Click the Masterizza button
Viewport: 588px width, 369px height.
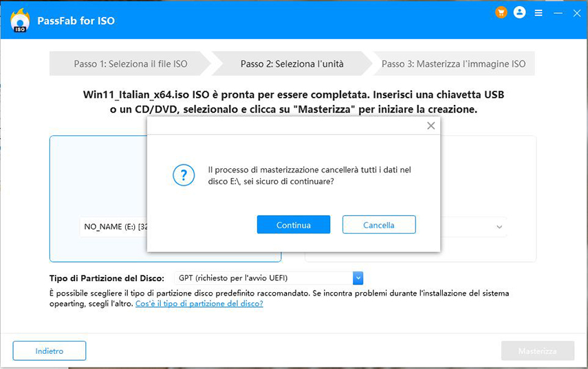pyautogui.click(x=537, y=351)
